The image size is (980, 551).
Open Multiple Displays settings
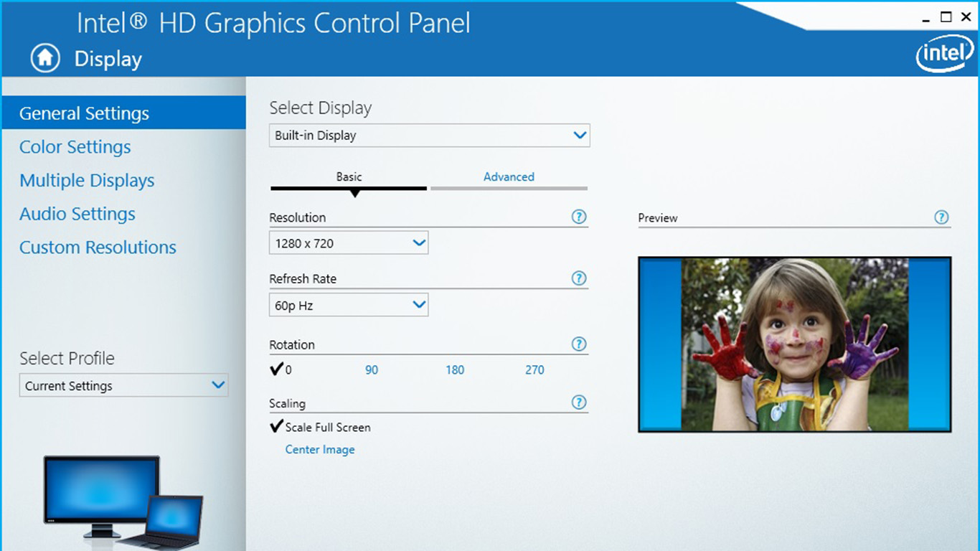click(87, 181)
